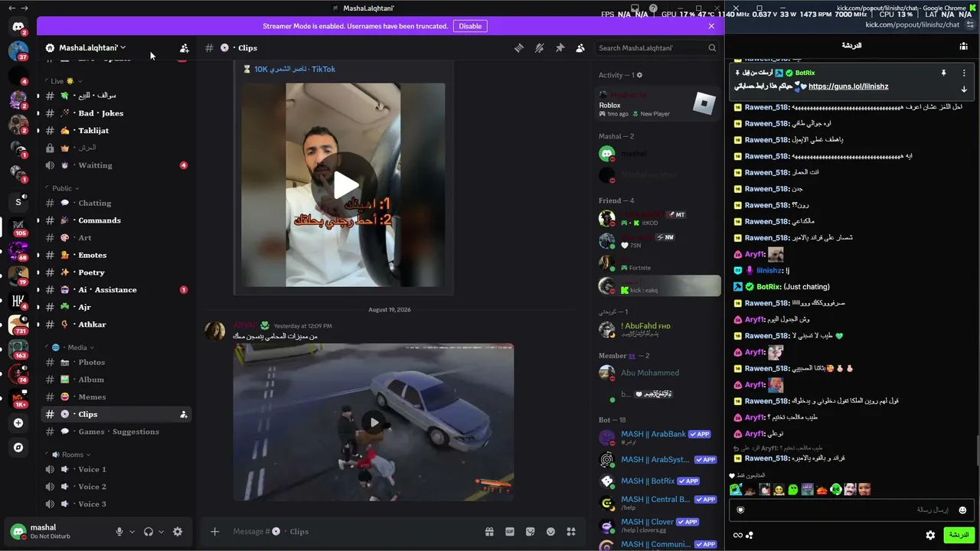This screenshot has height=551, width=980.
Task: Play the car clip video
Action: [x=374, y=422]
